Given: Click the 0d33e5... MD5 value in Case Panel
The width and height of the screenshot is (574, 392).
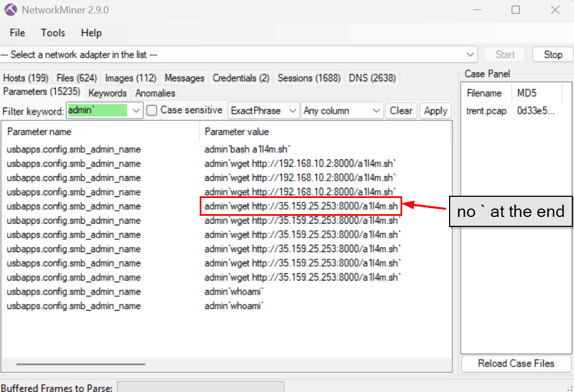Looking at the screenshot, I should [x=536, y=110].
